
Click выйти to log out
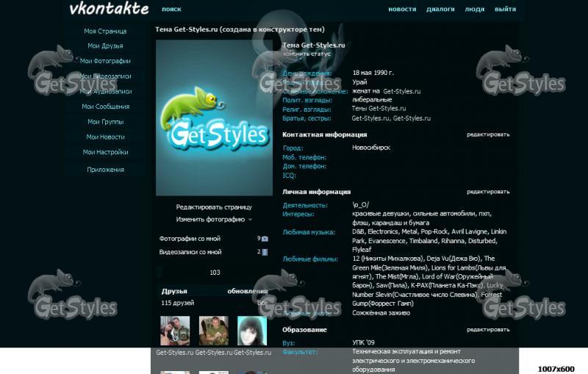505,10
